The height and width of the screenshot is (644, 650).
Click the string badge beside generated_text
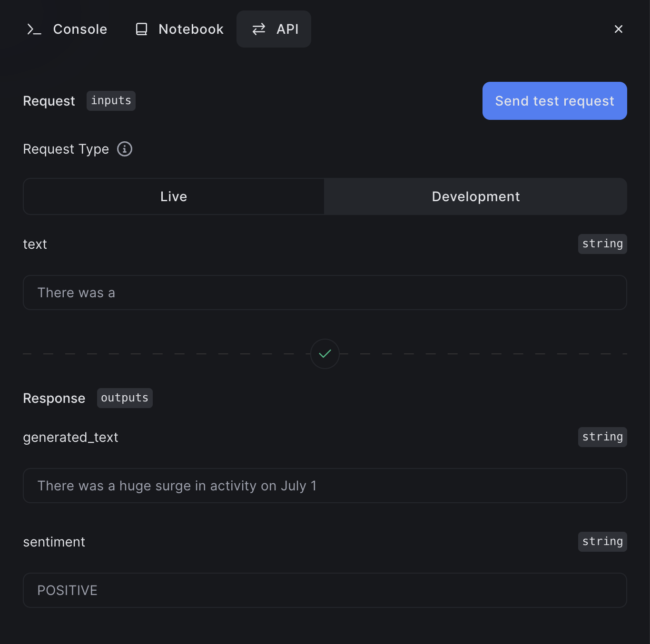(x=602, y=437)
